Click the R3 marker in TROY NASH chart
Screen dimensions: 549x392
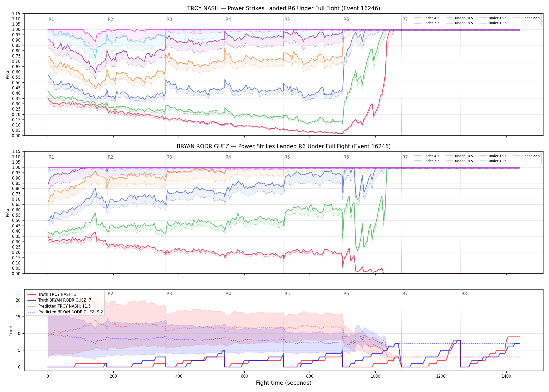coord(169,19)
